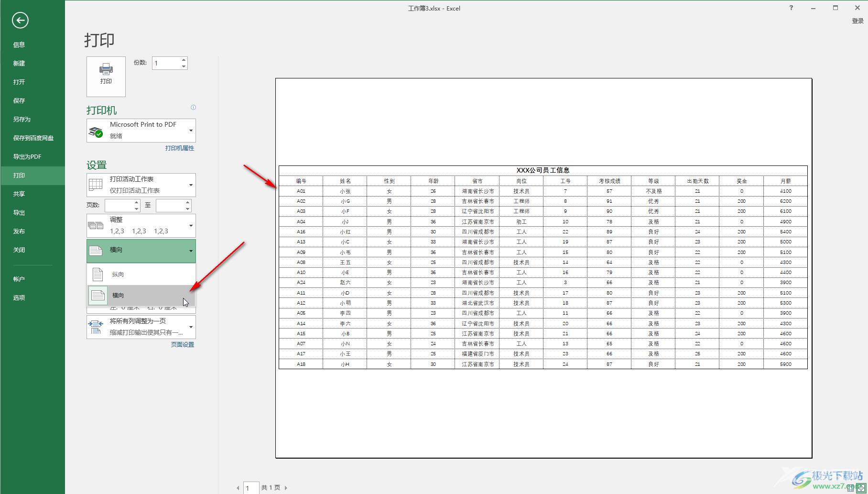Click the print preview page

(x=543, y=268)
